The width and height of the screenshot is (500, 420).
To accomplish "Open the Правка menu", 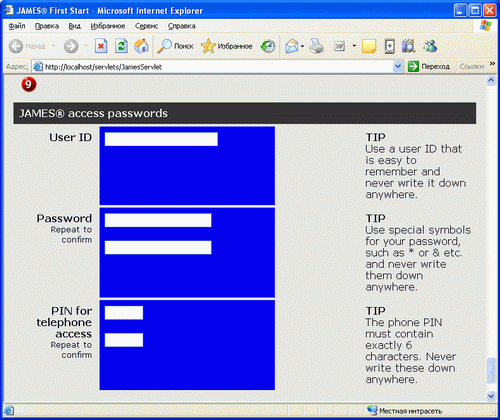I will [47, 26].
